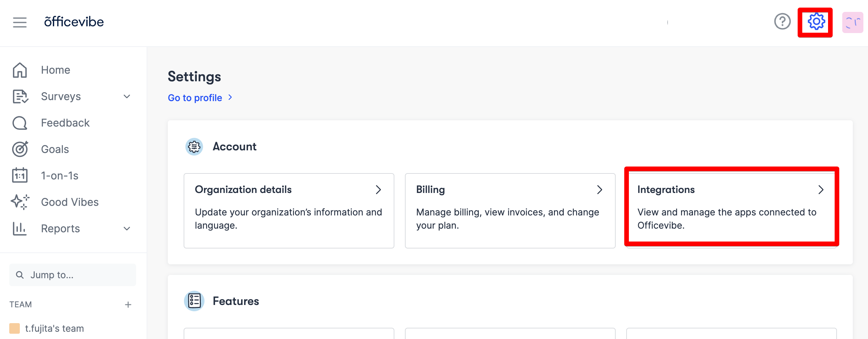Click the orange t.fujita's team swatch
868x339 pixels.
point(15,328)
